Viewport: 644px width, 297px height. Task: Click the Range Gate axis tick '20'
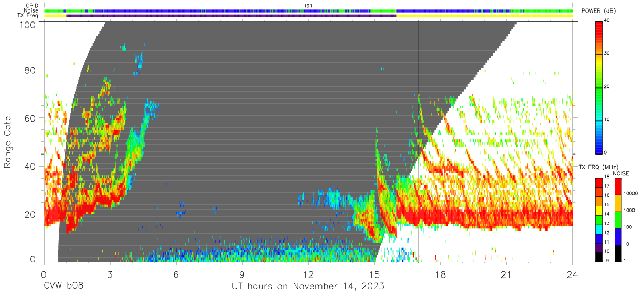31,215
